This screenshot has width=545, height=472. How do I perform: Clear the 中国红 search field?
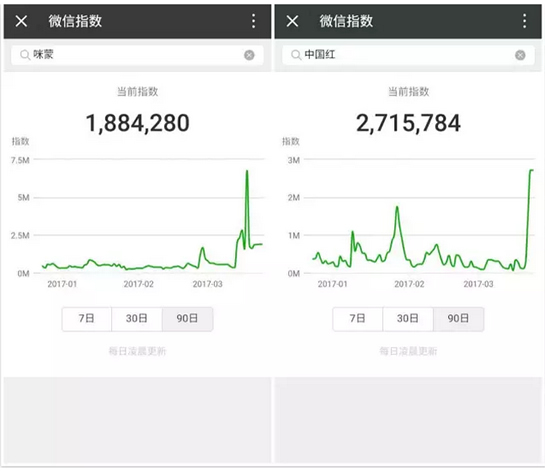click(x=520, y=55)
